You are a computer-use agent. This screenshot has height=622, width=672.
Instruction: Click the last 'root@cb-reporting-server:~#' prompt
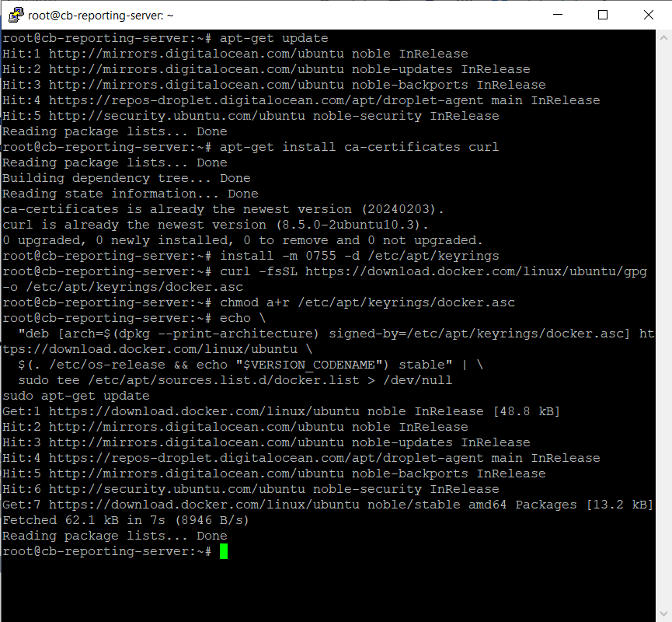pos(106,552)
